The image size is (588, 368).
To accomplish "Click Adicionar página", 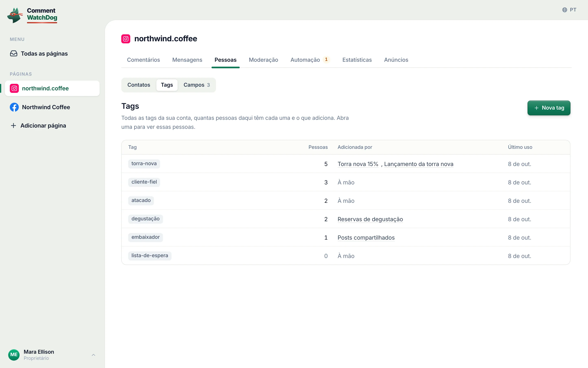I will pos(52,126).
